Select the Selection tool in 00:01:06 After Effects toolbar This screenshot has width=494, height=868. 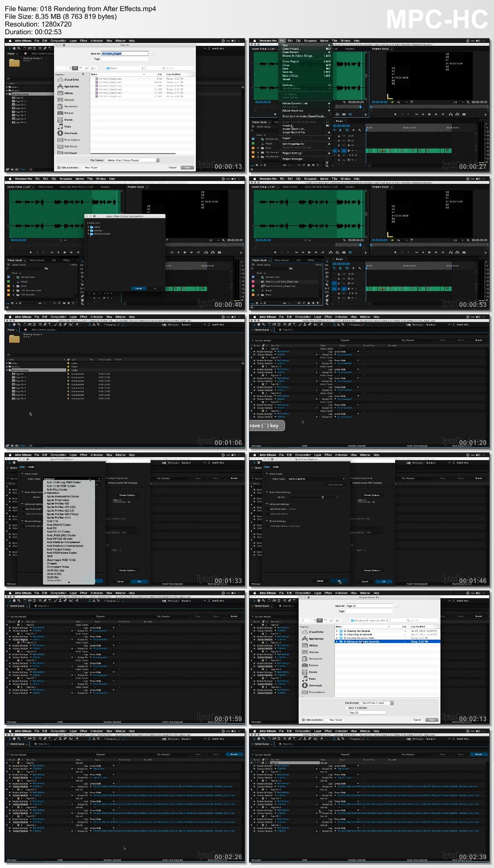[9, 324]
